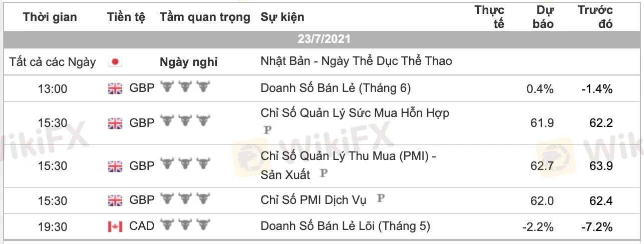Click UK flag in 13:00 row
Screen dimensions: 644x244
[x=115, y=88]
